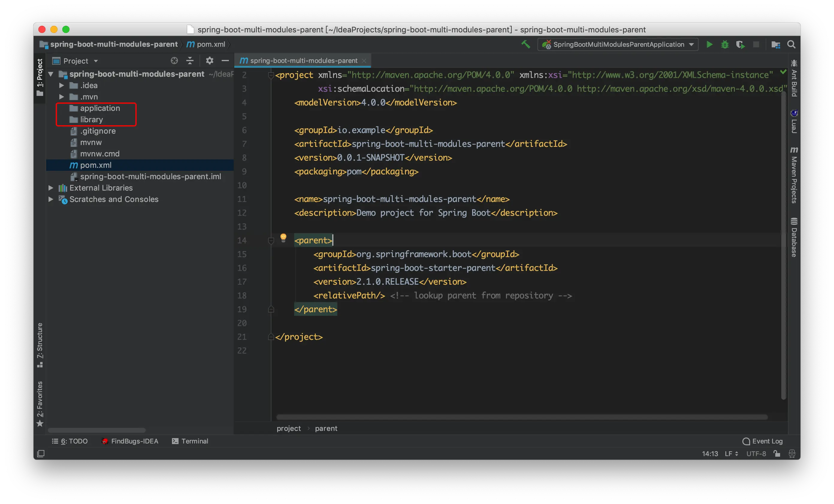Toggle tool window bars button bottom-left

pyautogui.click(x=41, y=454)
